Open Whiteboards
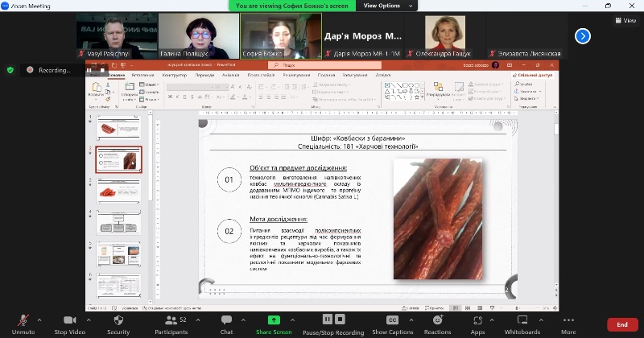The height and width of the screenshot is (338, 644). click(x=522, y=321)
